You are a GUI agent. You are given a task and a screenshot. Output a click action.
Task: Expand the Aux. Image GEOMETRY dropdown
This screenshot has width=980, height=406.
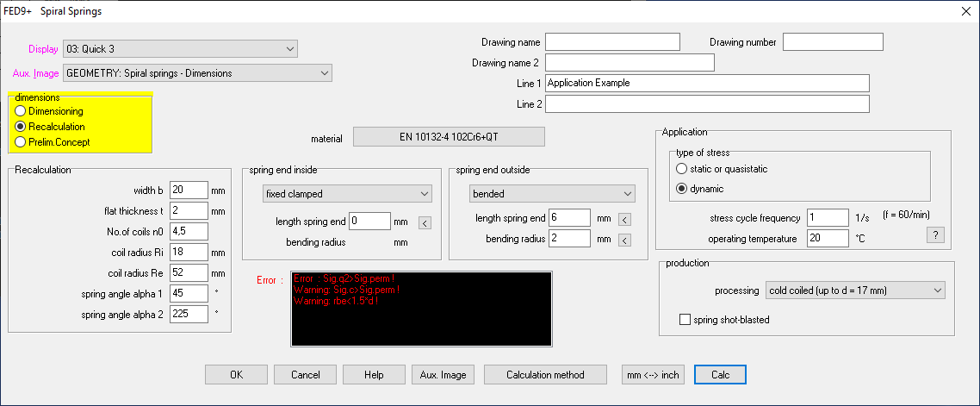[x=197, y=73]
